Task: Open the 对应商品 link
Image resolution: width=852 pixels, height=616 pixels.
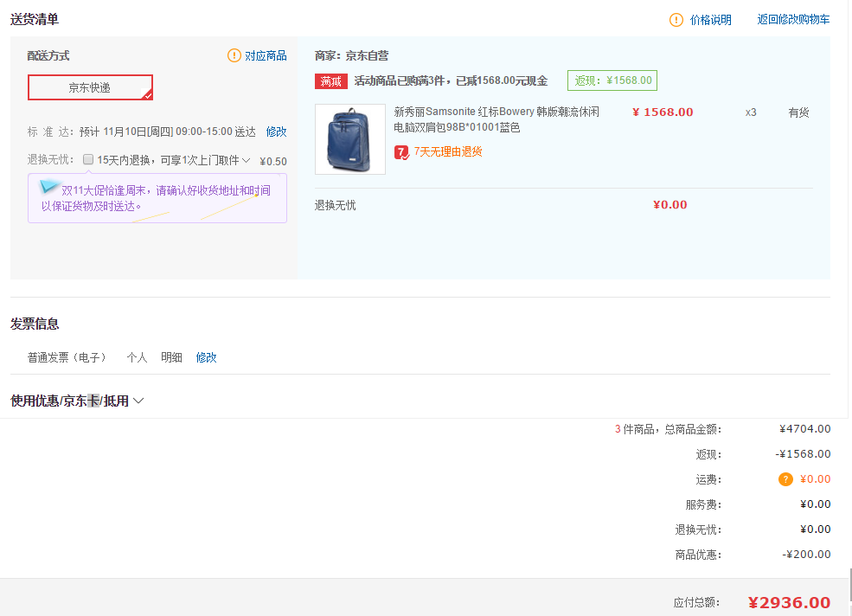Action: point(266,55)
